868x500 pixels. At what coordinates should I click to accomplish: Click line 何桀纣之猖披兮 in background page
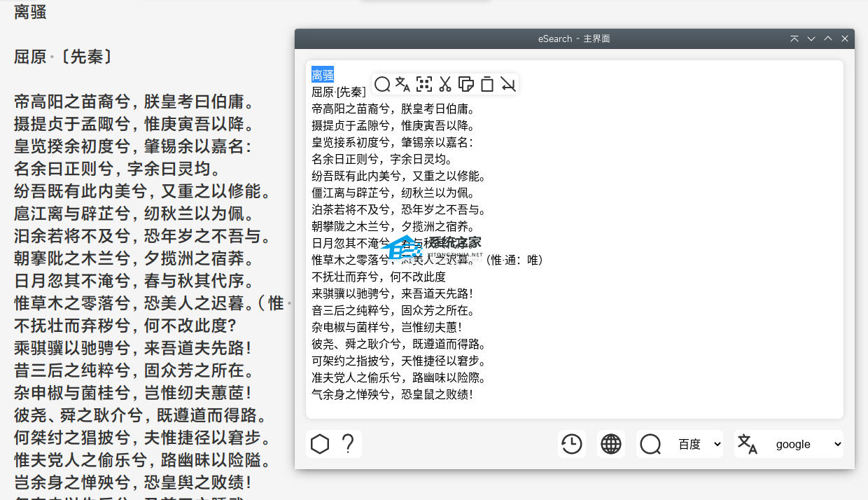(x=141, y=438)
